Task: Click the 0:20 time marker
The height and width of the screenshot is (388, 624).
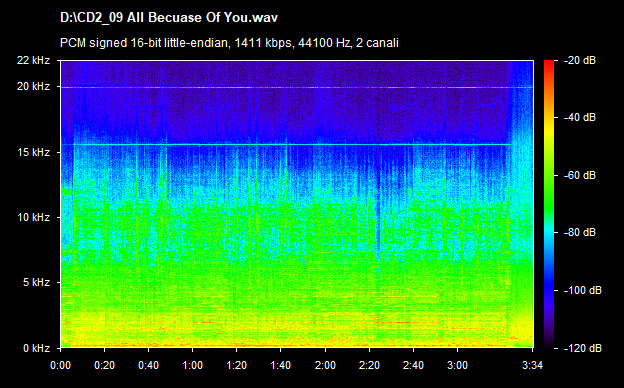Action: click(x=104, y=365)
